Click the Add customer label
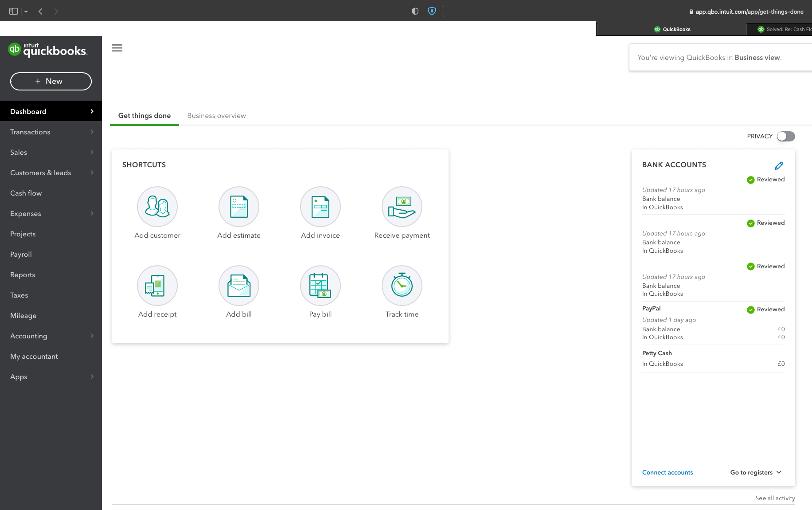 (x=157, y=235)
